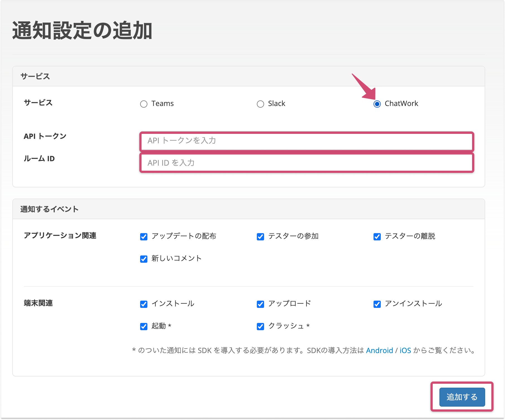Uncheck the 新しいコメント checkbox
505x420 pixels.
[144, 259]
